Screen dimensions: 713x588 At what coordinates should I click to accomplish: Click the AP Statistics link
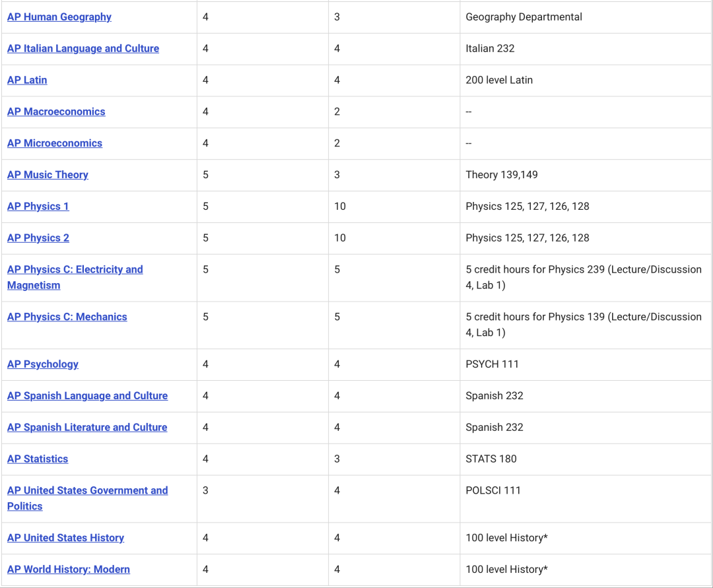point(38,459)
